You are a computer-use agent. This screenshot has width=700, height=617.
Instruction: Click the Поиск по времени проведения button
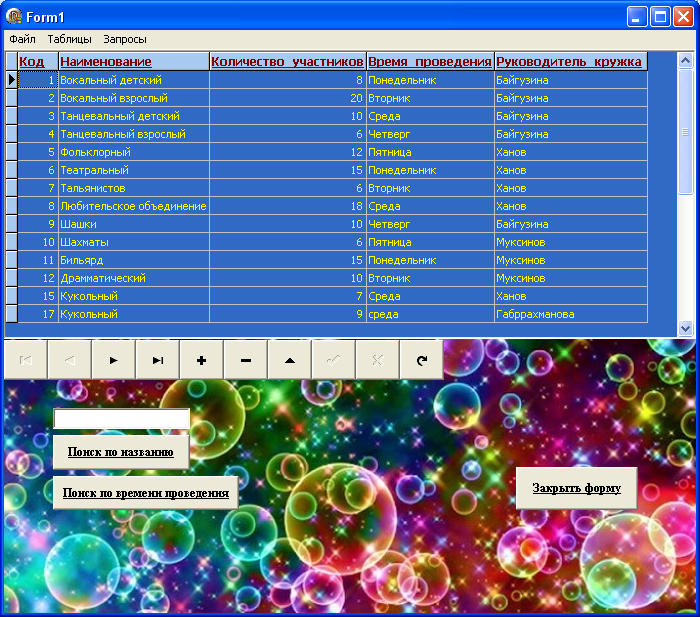point(146,493)
